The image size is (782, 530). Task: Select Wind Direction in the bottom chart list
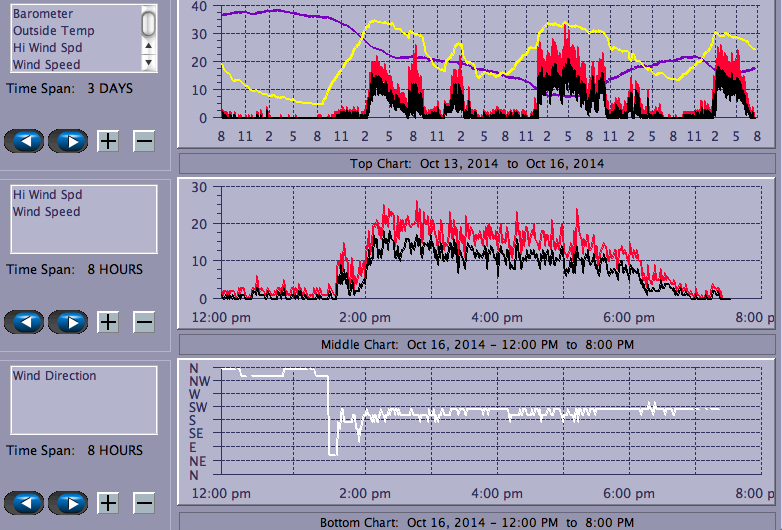(x=54, y=376)
